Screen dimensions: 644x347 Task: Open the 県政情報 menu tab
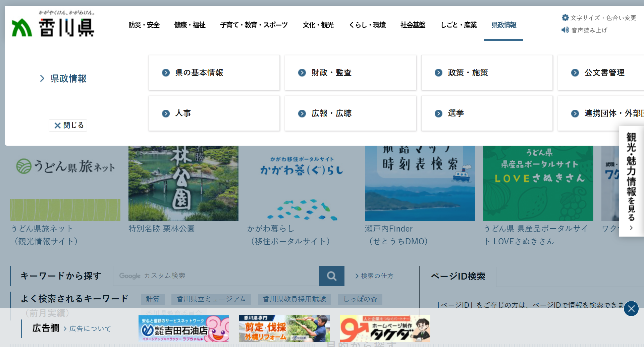pos(503,25)
